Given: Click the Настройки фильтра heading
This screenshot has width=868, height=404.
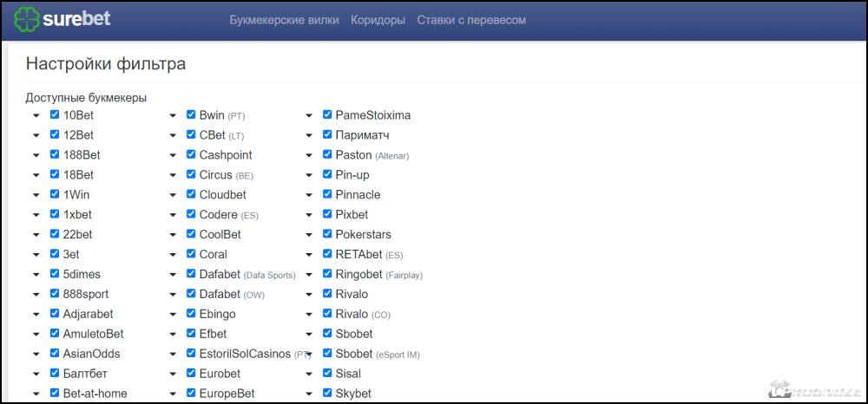Looking at the screenshot, I should coord(106,64).
